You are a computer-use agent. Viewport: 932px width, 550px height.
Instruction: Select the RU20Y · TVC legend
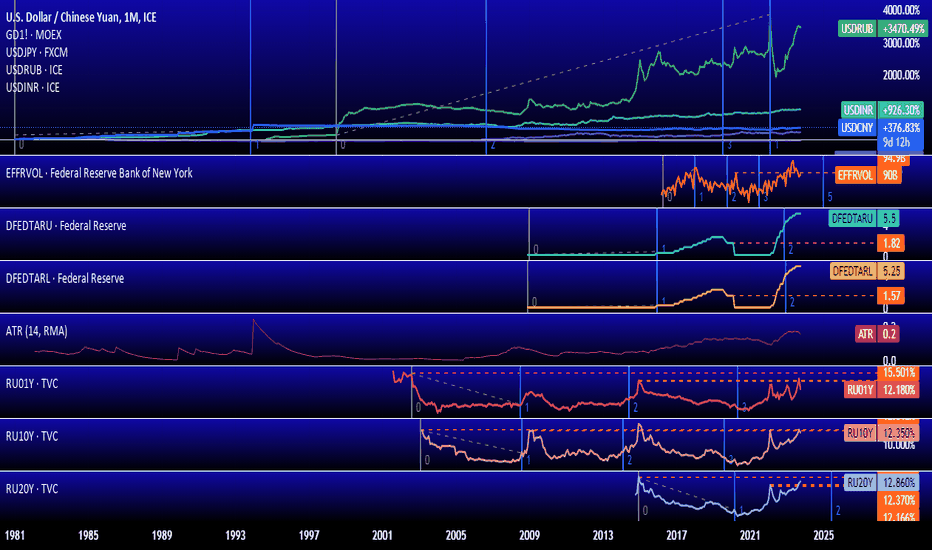[x=32, y=489]
